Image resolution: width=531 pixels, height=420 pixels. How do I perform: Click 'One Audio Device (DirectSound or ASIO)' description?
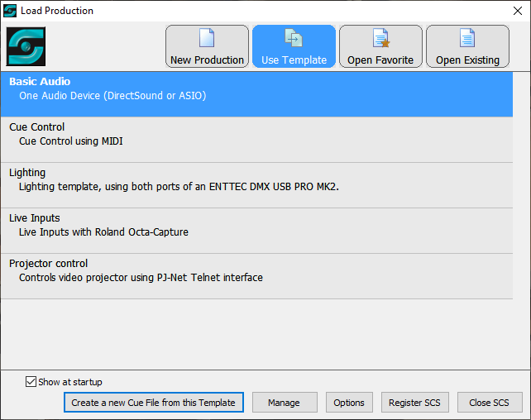click(112, 96)
